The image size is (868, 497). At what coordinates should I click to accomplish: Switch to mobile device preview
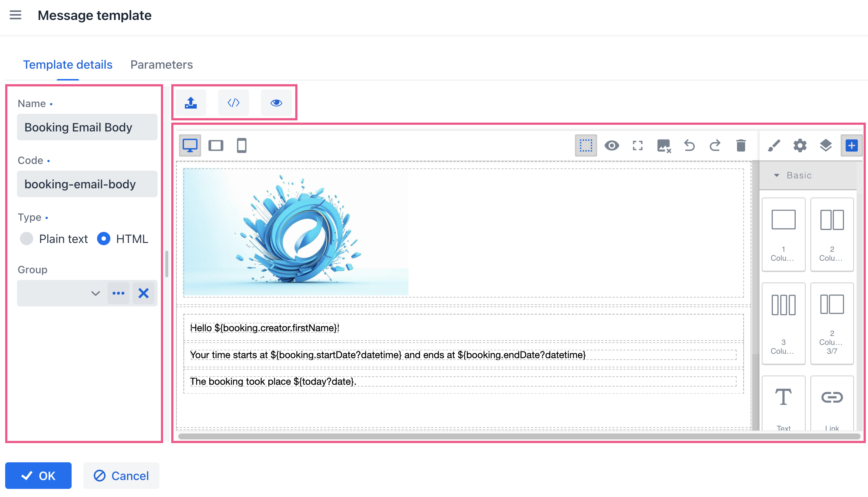242,145
